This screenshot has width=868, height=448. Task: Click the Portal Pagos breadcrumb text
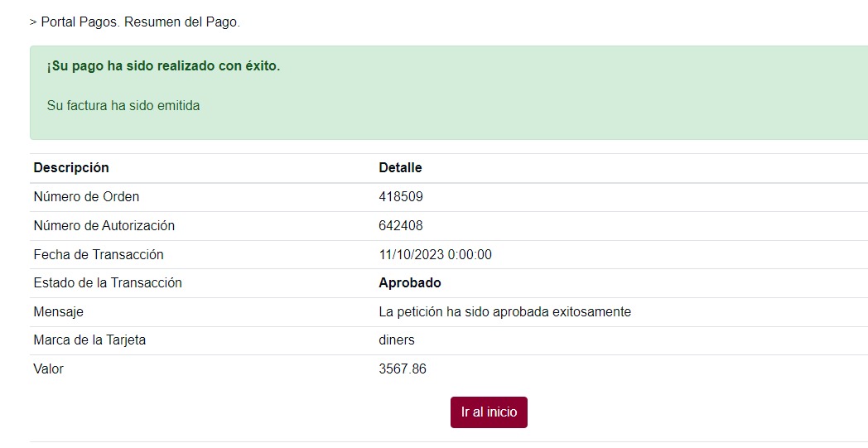[x=135, y=22]
